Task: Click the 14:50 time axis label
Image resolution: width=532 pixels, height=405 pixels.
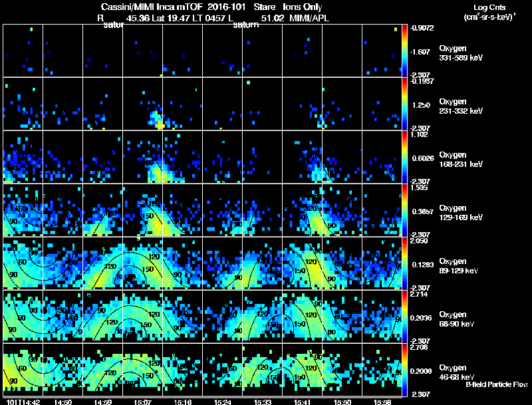Action: 63,402
